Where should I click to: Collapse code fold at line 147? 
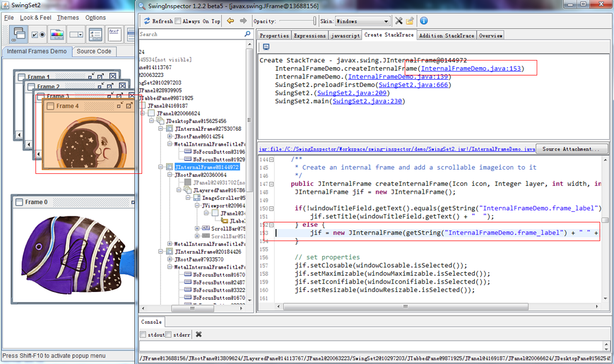[272, 184]
